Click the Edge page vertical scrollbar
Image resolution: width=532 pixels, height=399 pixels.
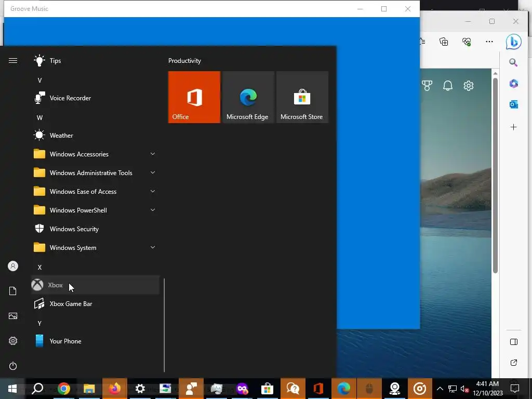click(495, 176)
